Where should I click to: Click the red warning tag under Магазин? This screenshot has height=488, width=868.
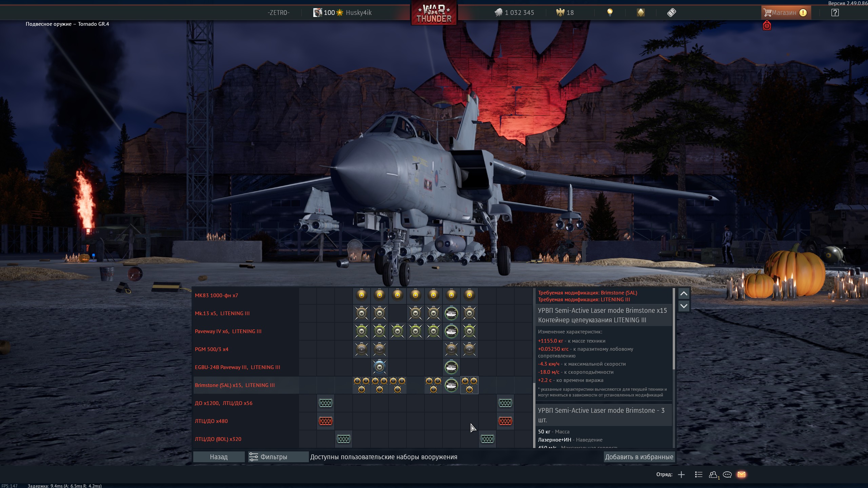coord(767,26)
